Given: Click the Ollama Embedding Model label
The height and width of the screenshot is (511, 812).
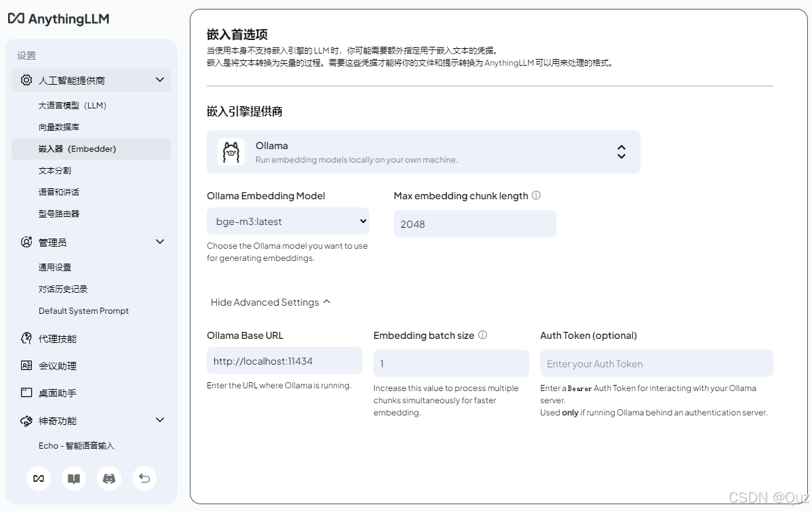Looking at the screenshot, I should (266, 196).
